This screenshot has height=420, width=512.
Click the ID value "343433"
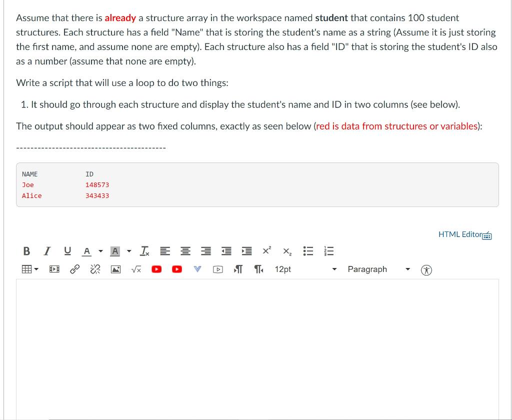click(x=97, y=195)
